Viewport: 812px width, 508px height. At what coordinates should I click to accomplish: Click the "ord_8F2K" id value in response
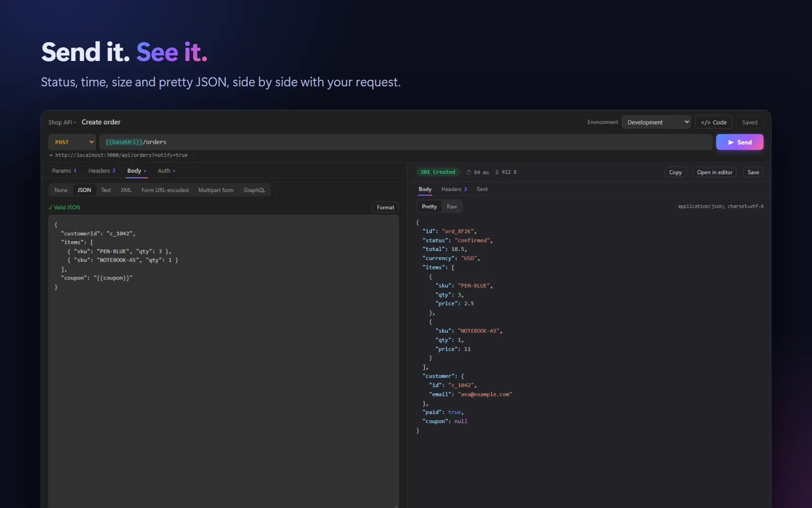[458, 231]
